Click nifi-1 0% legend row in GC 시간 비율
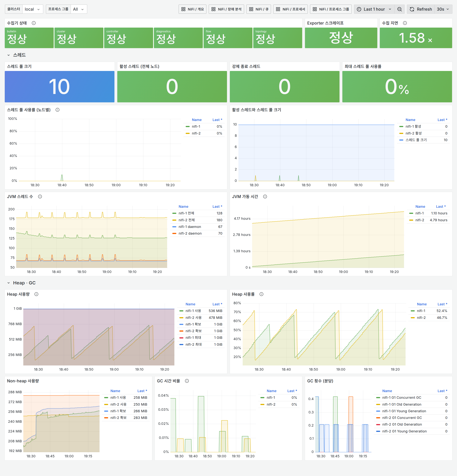This screenshot has width=457, height=476. tap(279, 398)
